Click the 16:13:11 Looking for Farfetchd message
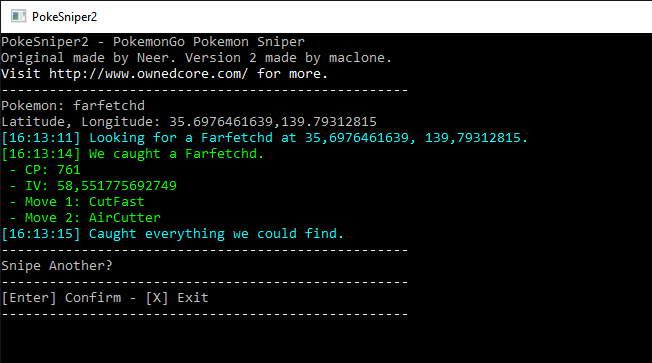Image resolution: width=652 pixels, height=363 pixels. [x=264, y=138]
